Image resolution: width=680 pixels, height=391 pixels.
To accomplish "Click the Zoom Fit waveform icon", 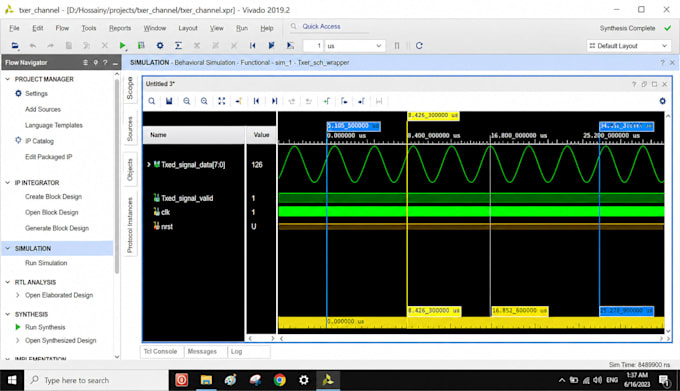I will point(222,101).
